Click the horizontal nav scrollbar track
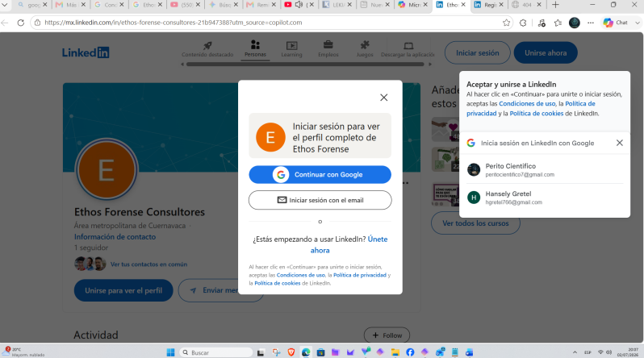Screen dimensions: 644x358 (305, 65)
